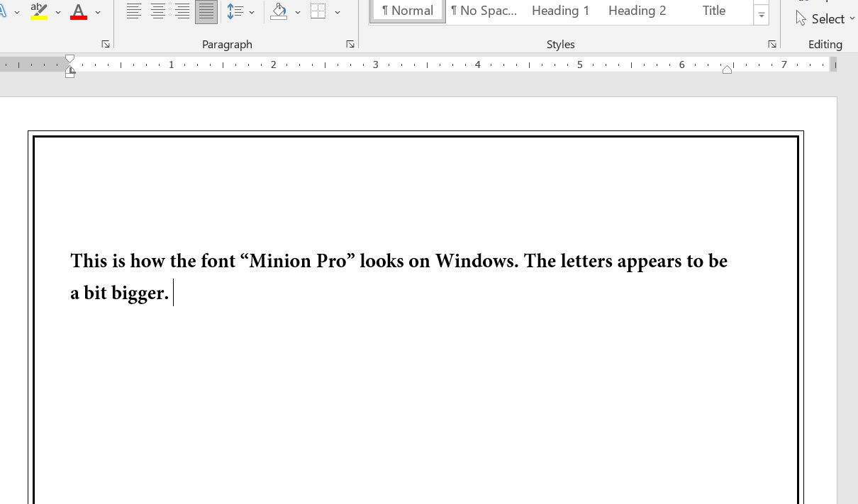
Task: Apply the Normal style
Action: pos(408,11)
